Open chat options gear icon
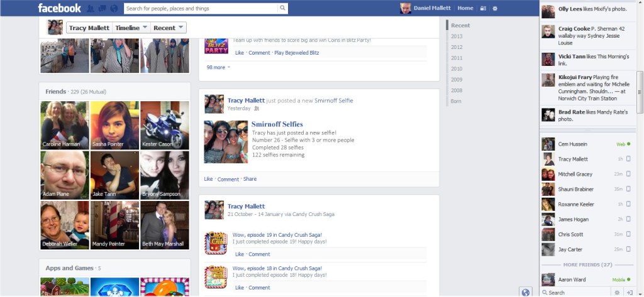 [617, 292]
